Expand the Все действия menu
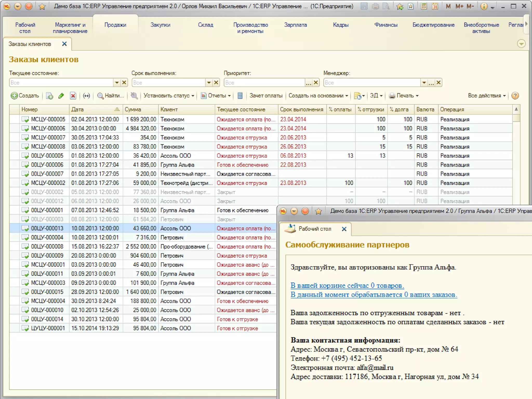The height and width of the screenshot is (399, 532). pyautogui.click(x=487, y=96)
